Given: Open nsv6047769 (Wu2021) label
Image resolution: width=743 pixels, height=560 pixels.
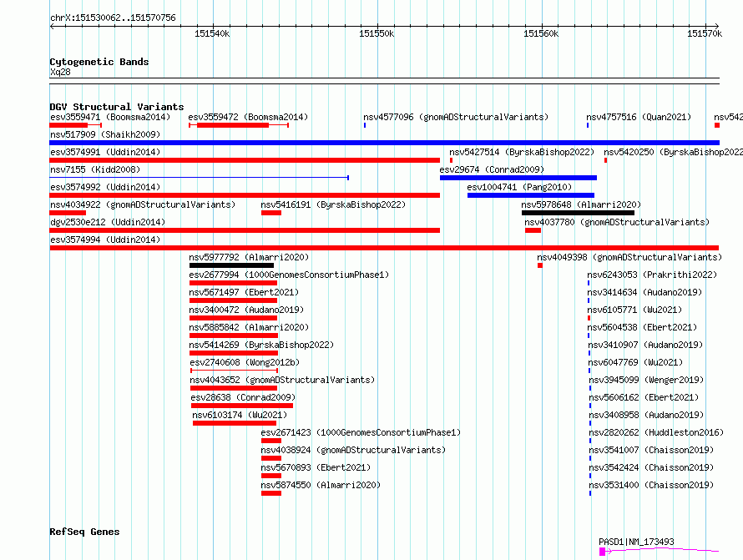Looking at the screenshot, I should [x=635, y=362].
